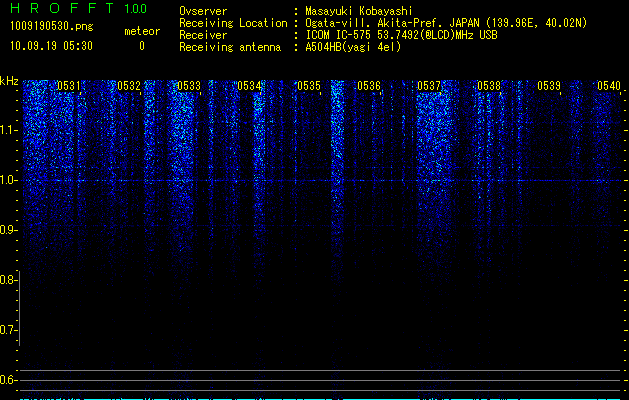Select the file name 1009190530.png
629x400 pixels.
[x=52, y=27]
